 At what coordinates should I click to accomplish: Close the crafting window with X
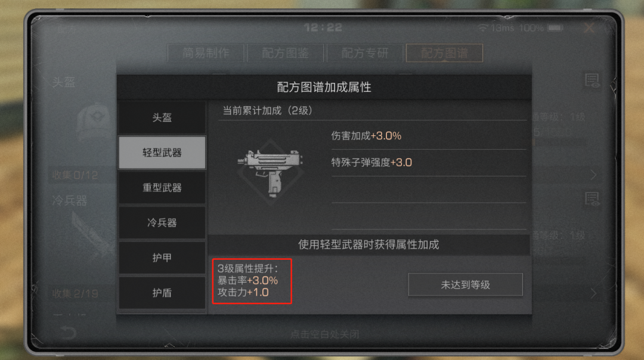point(589,28)
